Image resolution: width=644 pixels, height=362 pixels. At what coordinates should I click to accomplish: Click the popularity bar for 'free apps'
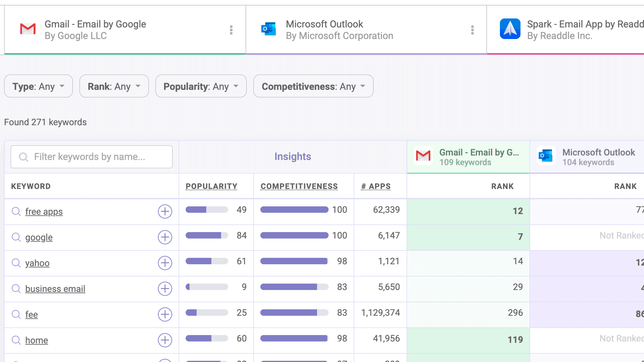click(207, 210)
